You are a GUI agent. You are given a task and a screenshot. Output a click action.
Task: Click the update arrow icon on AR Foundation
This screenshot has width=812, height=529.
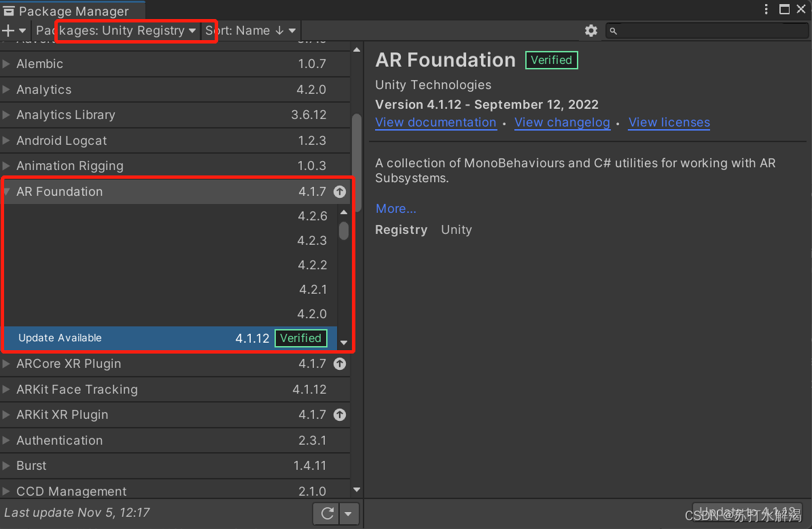(340, 192)
